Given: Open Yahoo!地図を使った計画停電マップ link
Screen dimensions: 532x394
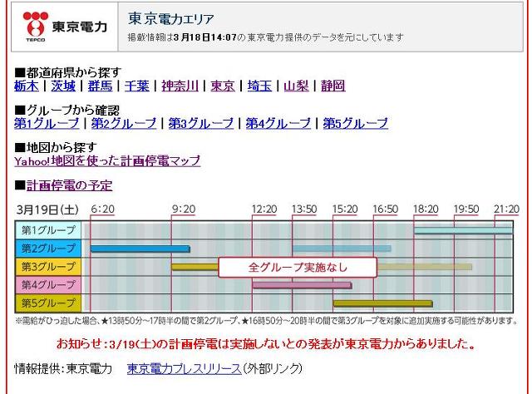Looking at the screenshot, I should click(x=107, y=160).
